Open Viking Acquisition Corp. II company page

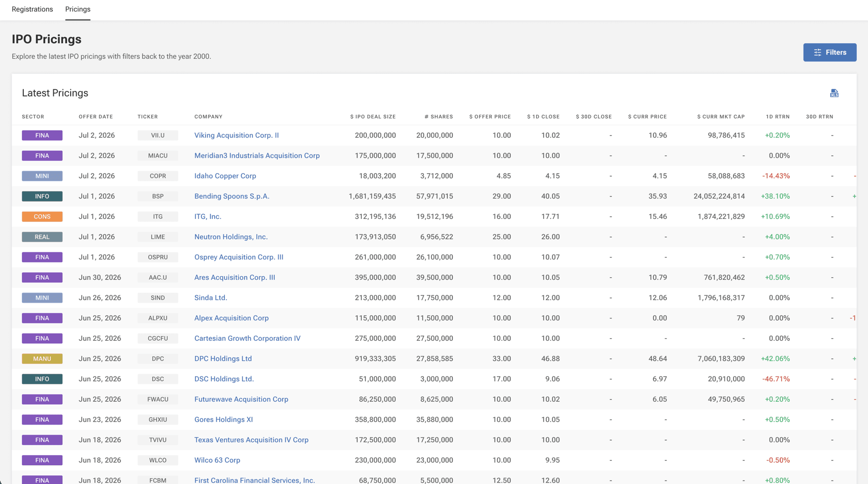pyautogui.click(x=237, y=135)
